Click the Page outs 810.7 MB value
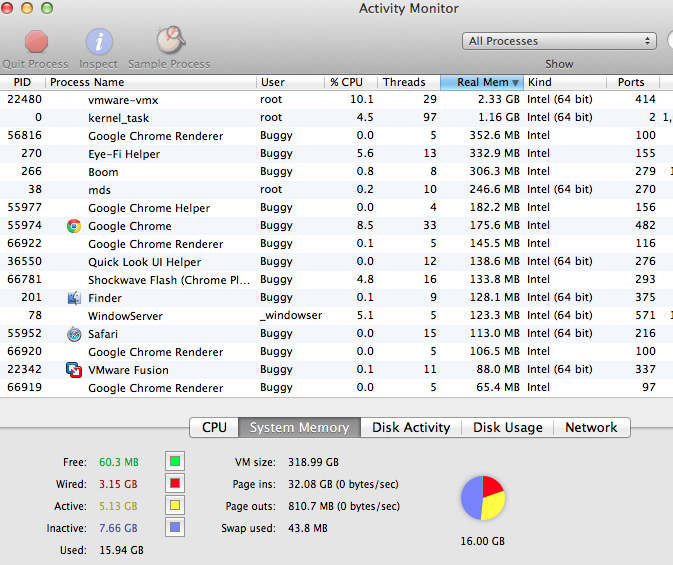This screenshot has width=673, height=565. [x=344, y=506]
